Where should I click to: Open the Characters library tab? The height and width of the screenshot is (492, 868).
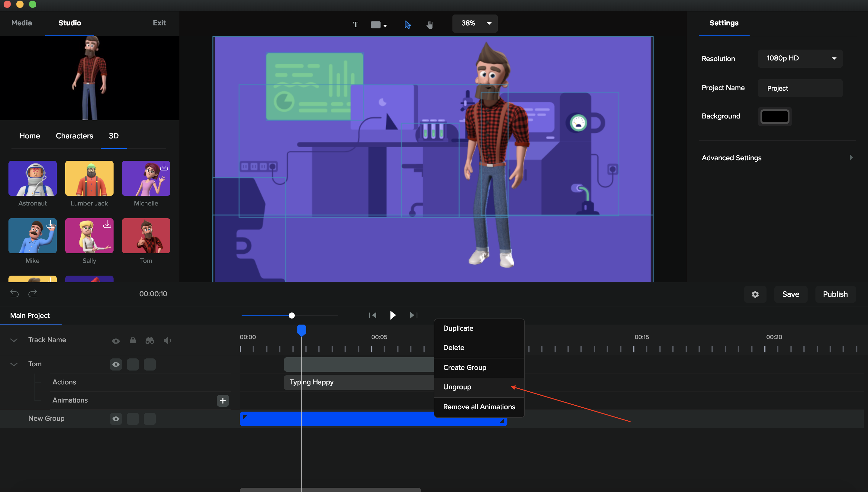click(74, 136)
